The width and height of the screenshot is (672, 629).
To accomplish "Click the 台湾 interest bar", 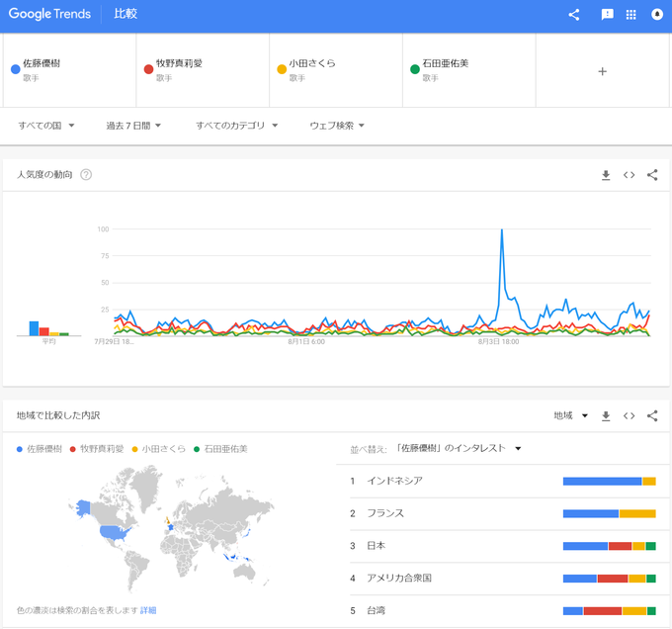I will 610,610.
